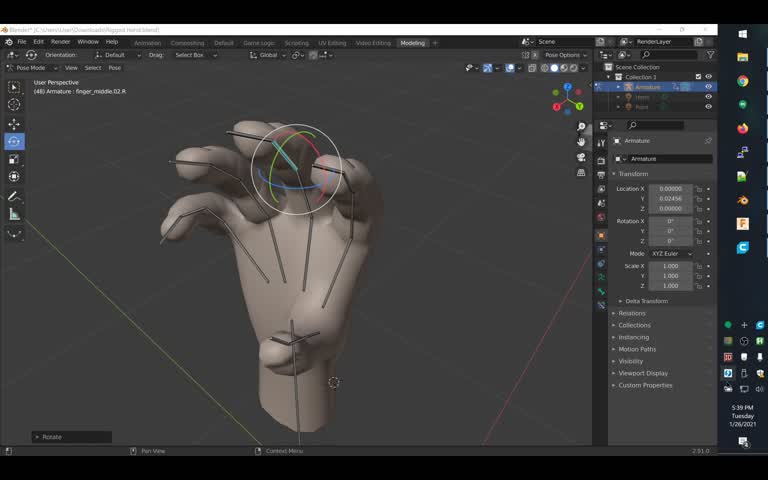Click the Location Y value field

coord(671,199)
